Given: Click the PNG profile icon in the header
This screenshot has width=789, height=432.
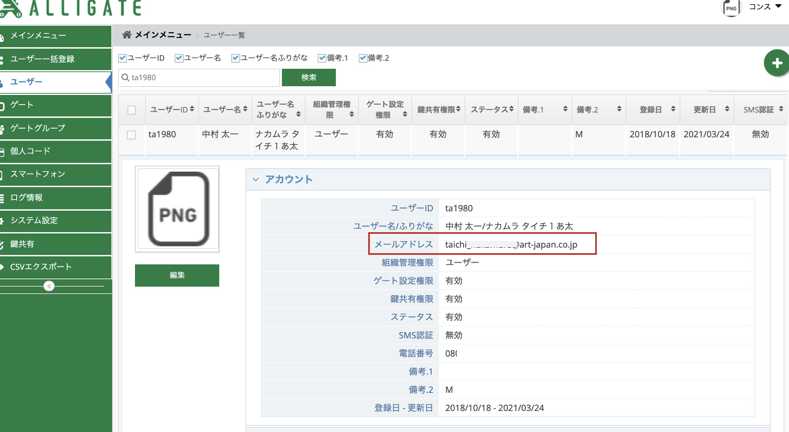Looking at the screenshot, I should click(731, 8).
